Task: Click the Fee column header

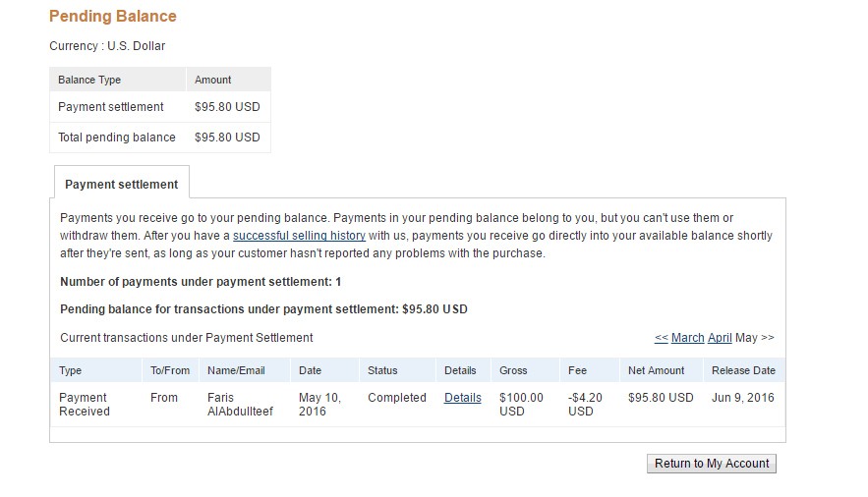Action: (577, 370)
